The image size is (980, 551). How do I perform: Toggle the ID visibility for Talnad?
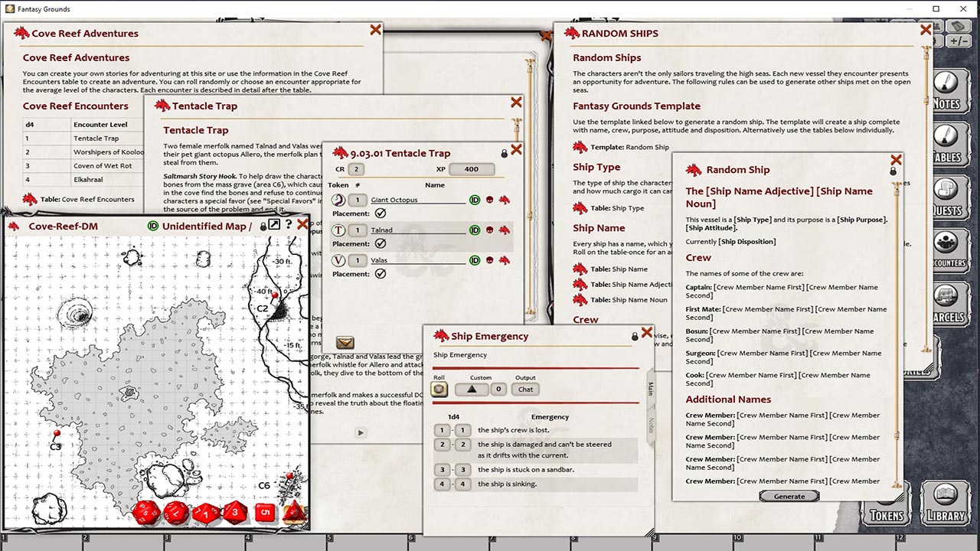tap(474, 230)
